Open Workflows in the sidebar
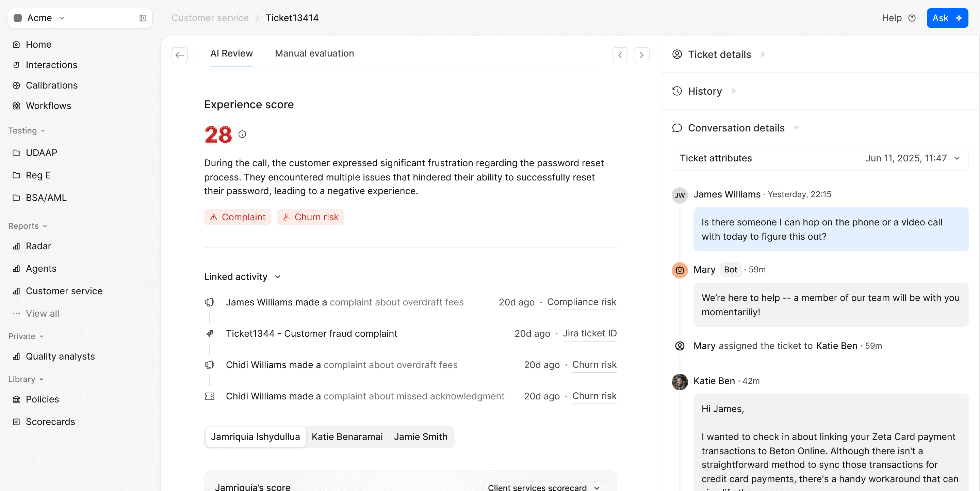Screen dimensions: 980x491 [x=48, y=106]
